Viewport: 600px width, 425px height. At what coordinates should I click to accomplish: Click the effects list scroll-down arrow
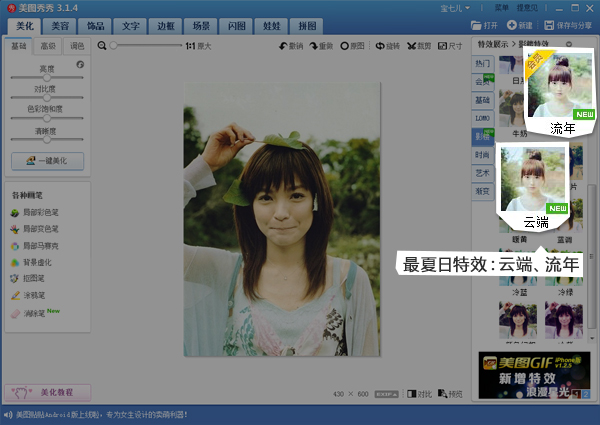tap(592, 338)
